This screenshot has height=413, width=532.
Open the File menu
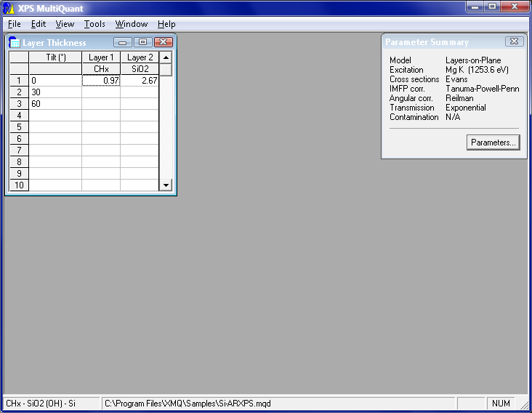[15, 24]
